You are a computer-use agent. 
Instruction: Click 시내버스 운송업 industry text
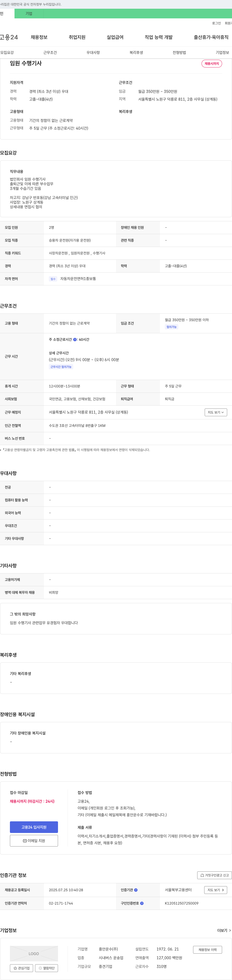pyautogui.click(x=111, y=958)
